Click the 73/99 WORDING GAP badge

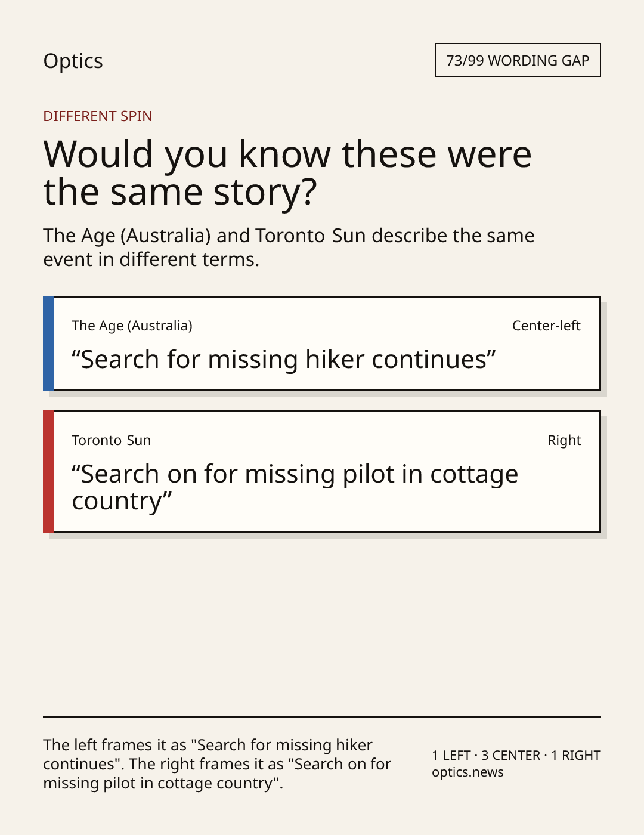click(518, 60)
